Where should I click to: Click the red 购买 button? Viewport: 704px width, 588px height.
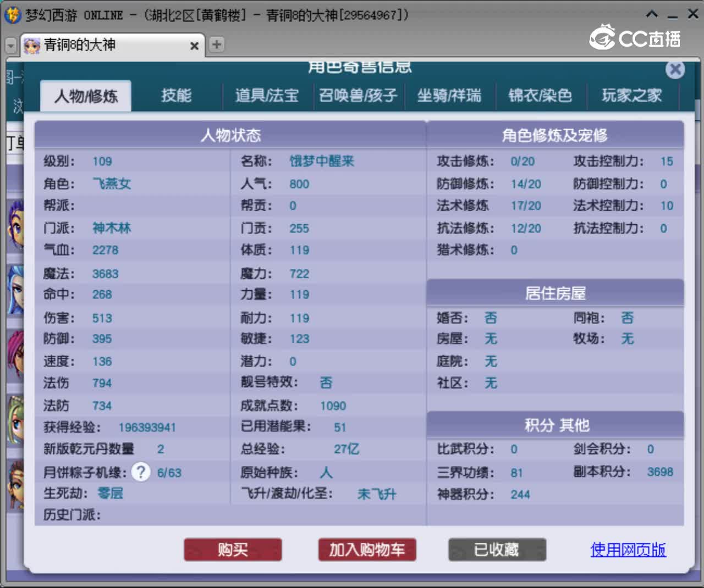(233, 550)
